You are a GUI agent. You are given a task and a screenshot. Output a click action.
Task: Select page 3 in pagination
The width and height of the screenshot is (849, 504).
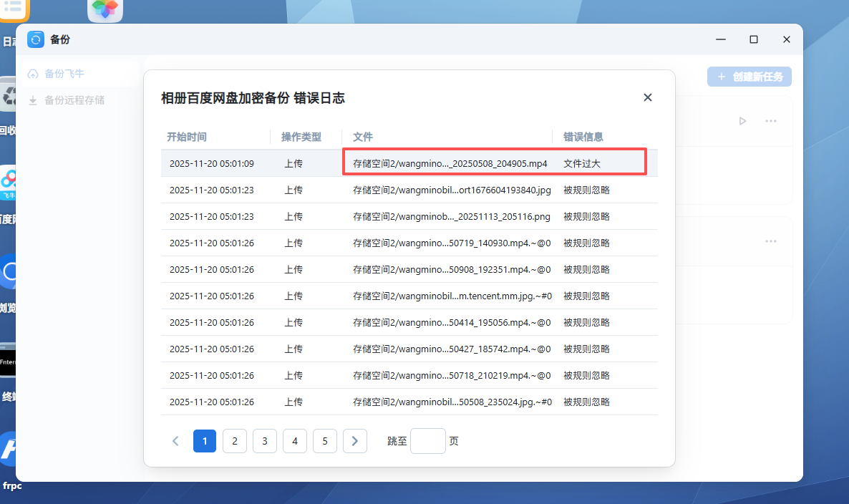coord(265,441)
